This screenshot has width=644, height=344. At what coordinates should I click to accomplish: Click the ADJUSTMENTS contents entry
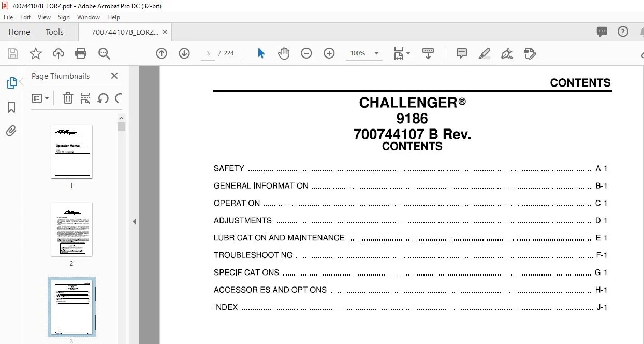[410, 221]
